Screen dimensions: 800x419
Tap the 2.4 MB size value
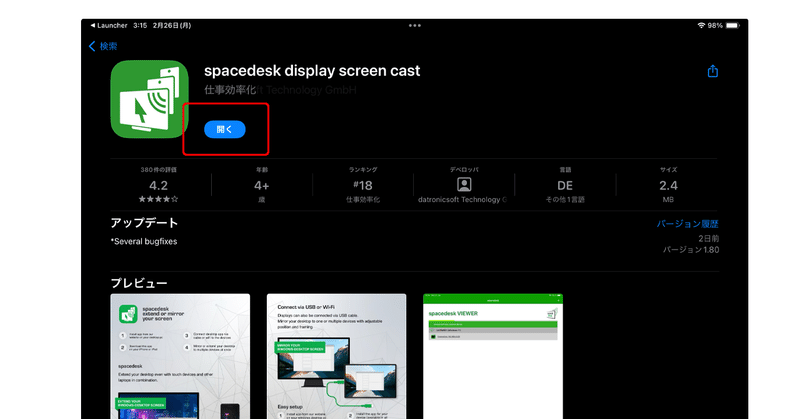(x=668, y=185)
